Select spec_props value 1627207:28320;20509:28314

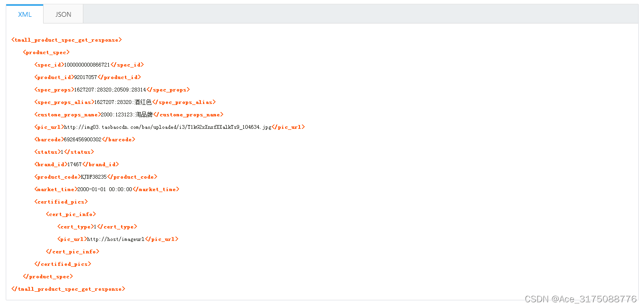click(110, 90)
